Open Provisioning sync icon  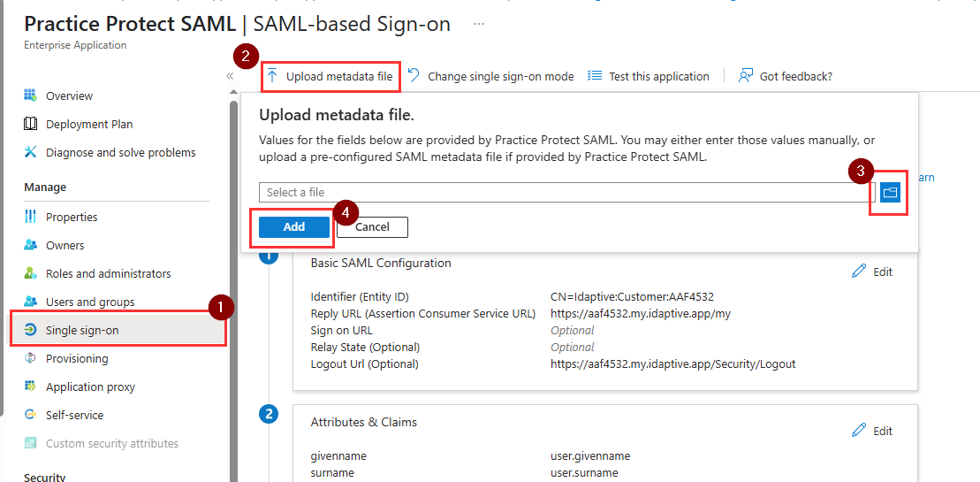pos(30,358)
